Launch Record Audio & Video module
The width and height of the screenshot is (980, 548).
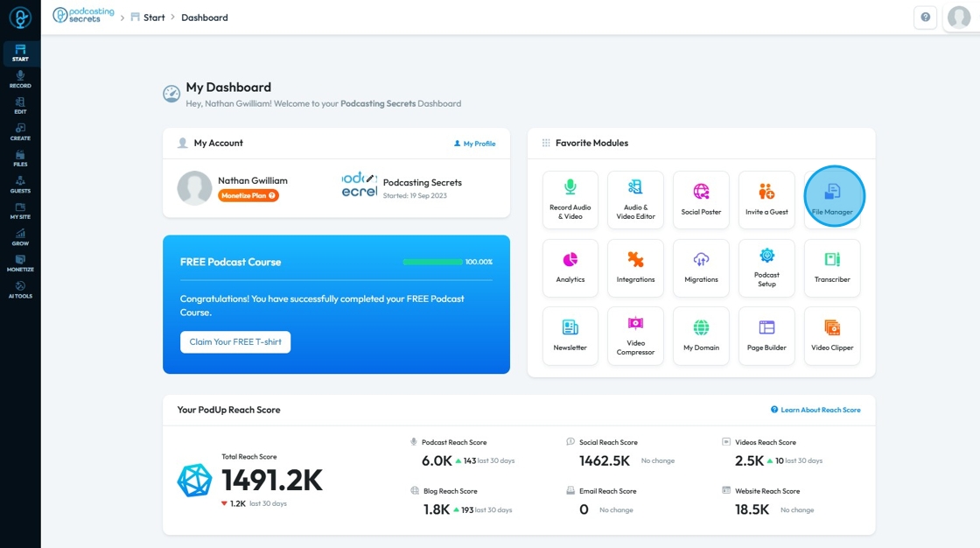click(x=570, y=200)
